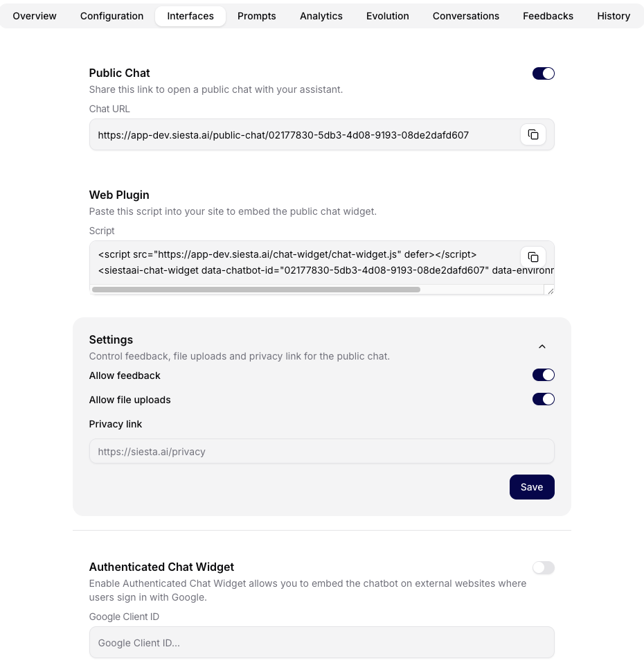Switch to the Configuration tab

coord(111,15)
